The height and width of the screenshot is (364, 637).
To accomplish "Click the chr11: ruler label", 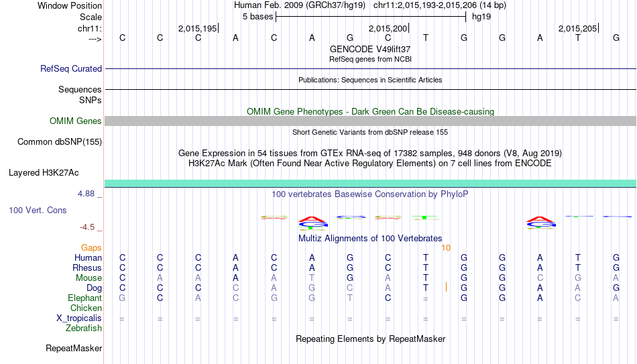I will [89, 28].
